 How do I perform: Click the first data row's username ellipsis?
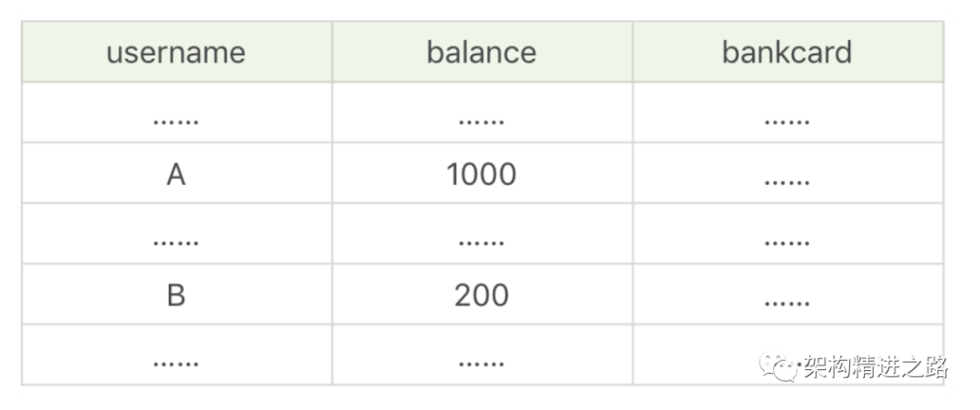click(176, 118)
